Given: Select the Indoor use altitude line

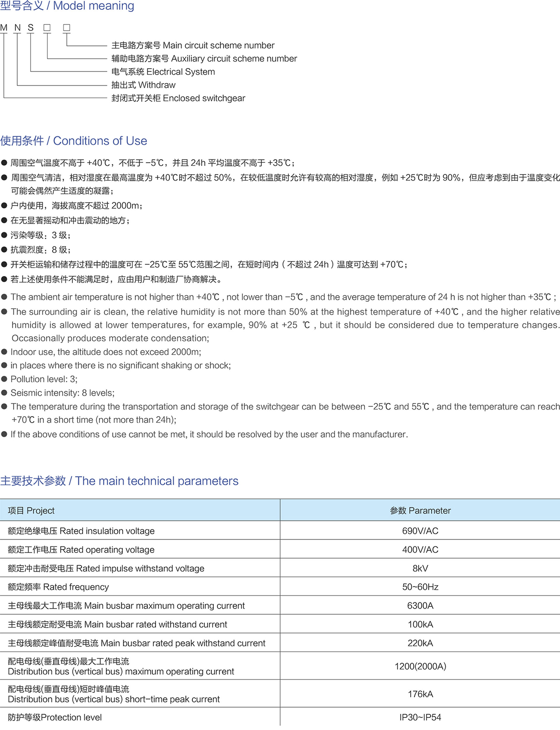Looking at the screenshot, I should click(x=106, y=352).
